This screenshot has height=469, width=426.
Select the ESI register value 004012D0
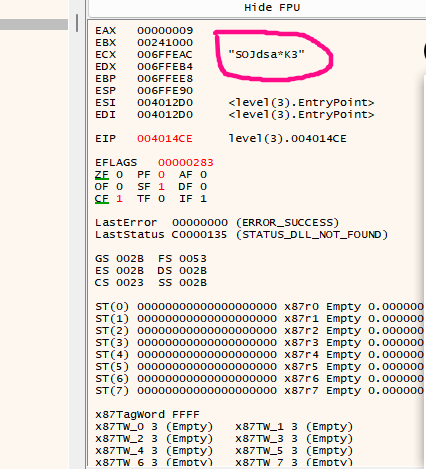coord(165,103)
